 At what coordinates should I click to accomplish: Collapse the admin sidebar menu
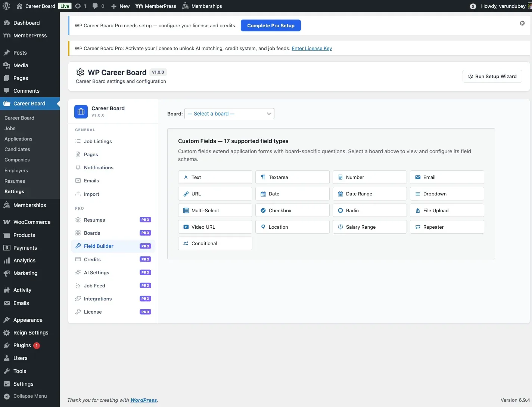point(30,396)
